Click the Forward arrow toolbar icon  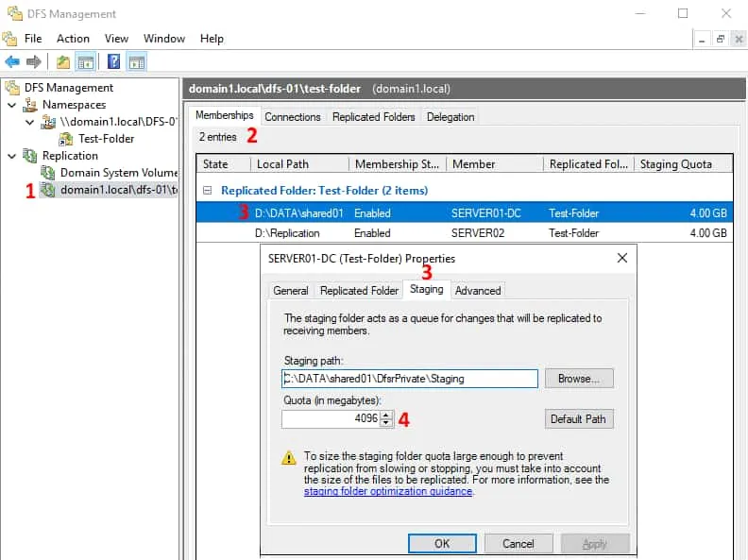point(34,62)
